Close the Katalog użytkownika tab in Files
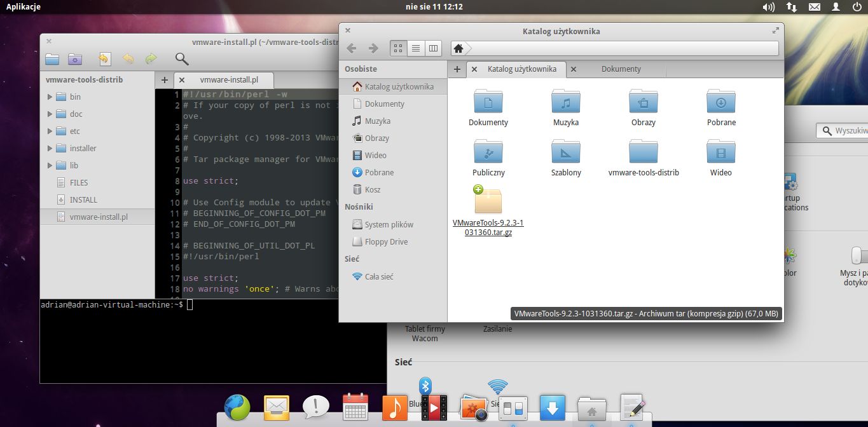 474,69
